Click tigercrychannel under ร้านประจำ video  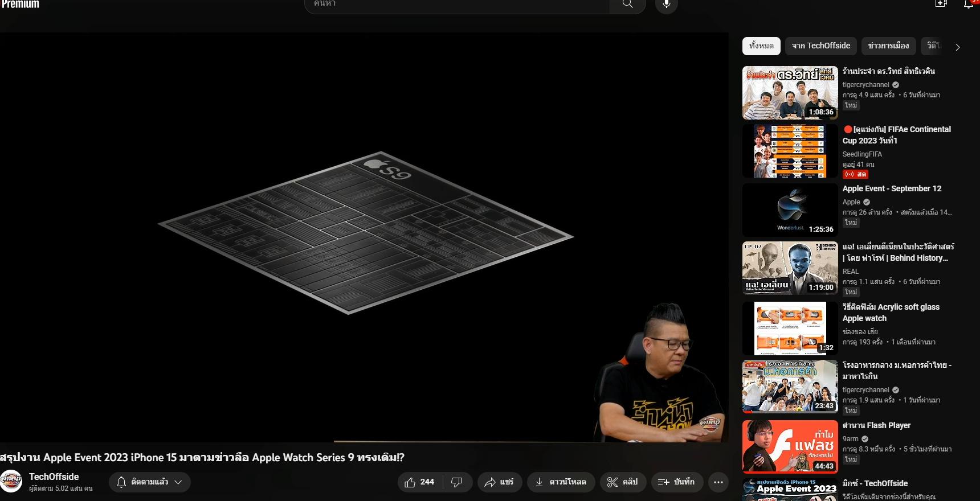tap(865, 85)
